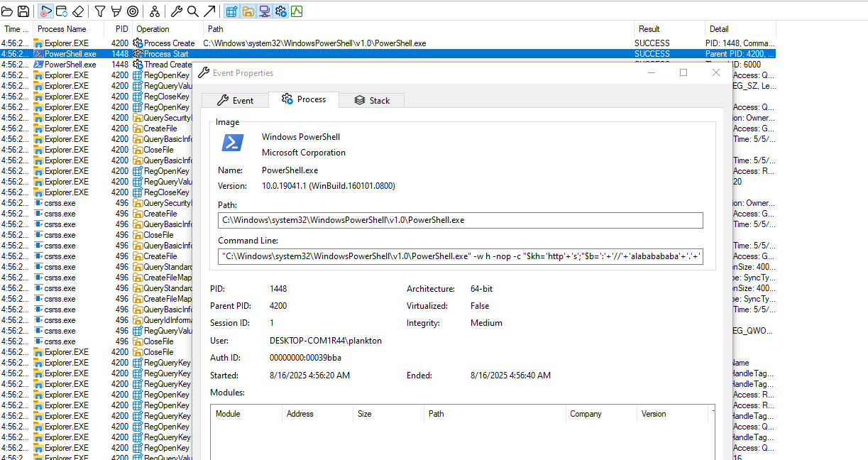Sort by Process Name column header
The width and height of the screenshot is (868, 460).
click(x=69, y=29)
